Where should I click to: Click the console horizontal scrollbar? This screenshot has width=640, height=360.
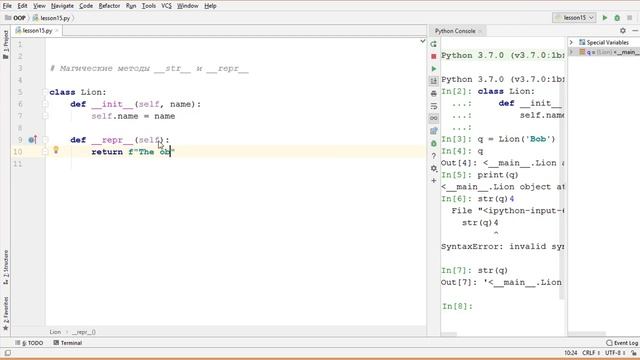[x=449, y=334]
